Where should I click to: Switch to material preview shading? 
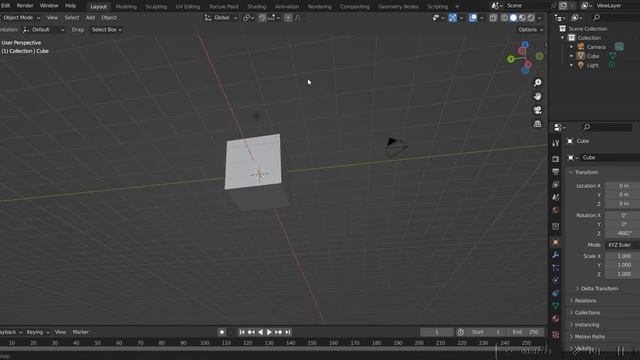[522, 18]
